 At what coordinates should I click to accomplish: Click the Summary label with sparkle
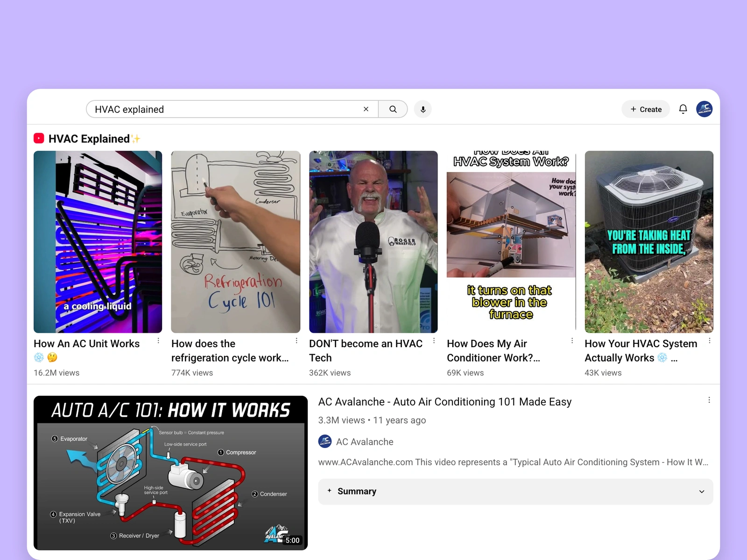click(352, 491)
